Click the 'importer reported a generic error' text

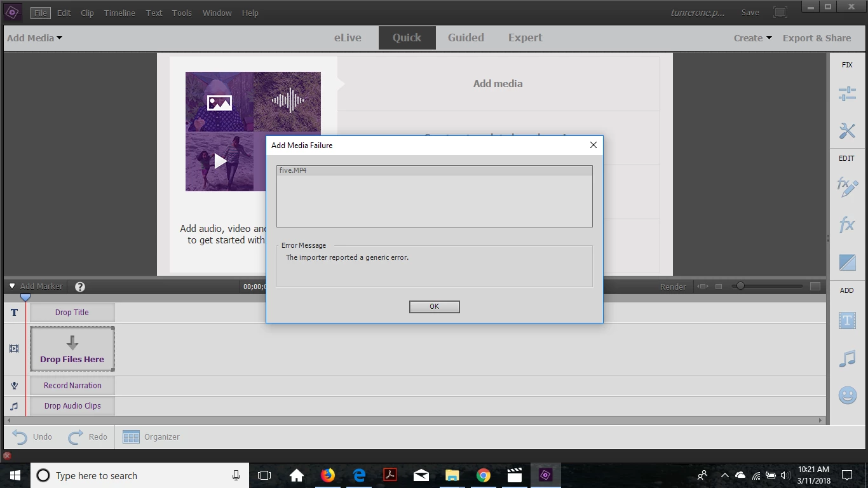pyautogui.click(x=347, y=257)
